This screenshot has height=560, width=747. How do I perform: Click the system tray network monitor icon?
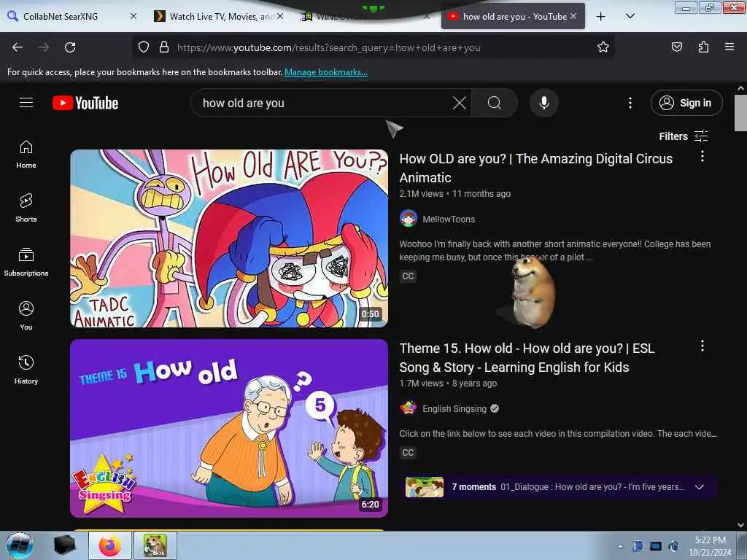pos(656,546)
